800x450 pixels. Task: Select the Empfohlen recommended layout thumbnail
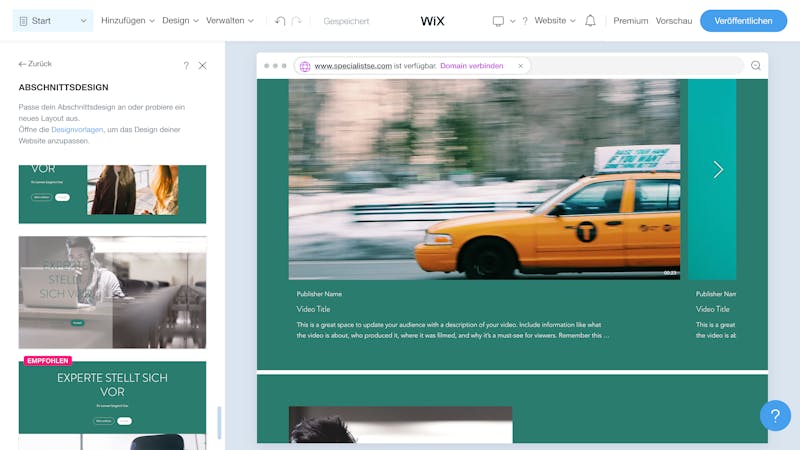(112, 405)
